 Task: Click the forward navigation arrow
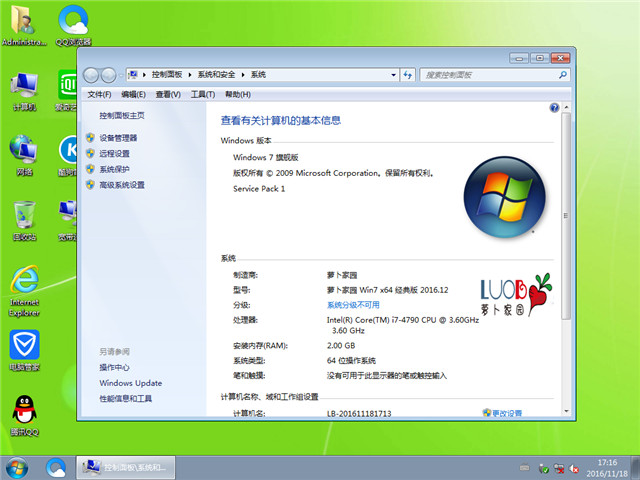pos(108,75)
